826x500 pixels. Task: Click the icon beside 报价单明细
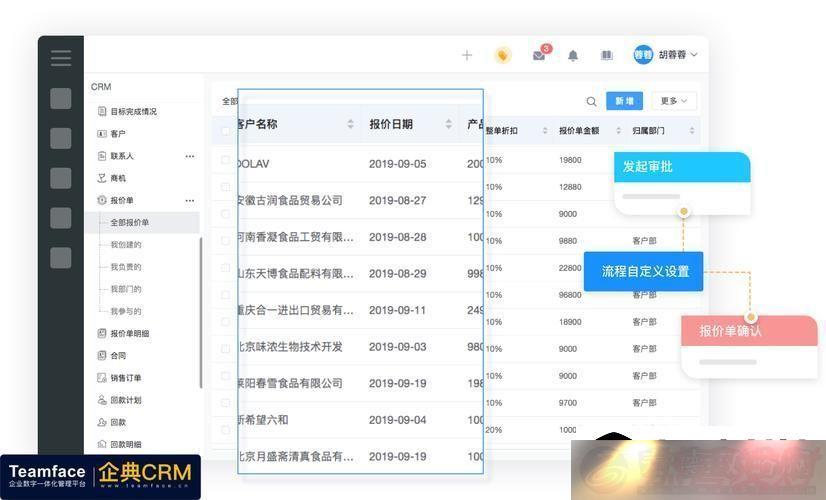click(102, 333)
